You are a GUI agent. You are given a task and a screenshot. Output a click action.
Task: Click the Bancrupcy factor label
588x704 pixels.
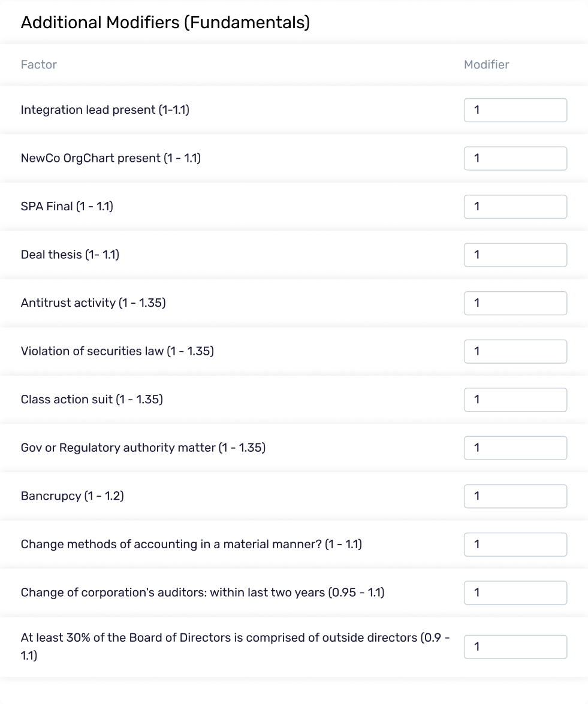click(x=72, y=496)
